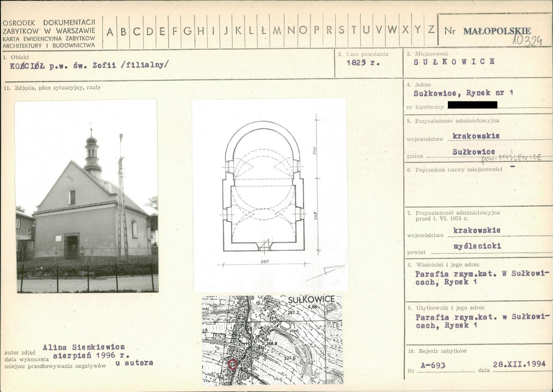Click the church floor plan drawing
The width and height of the screenshot is (553, 392).
click(270, 195)
